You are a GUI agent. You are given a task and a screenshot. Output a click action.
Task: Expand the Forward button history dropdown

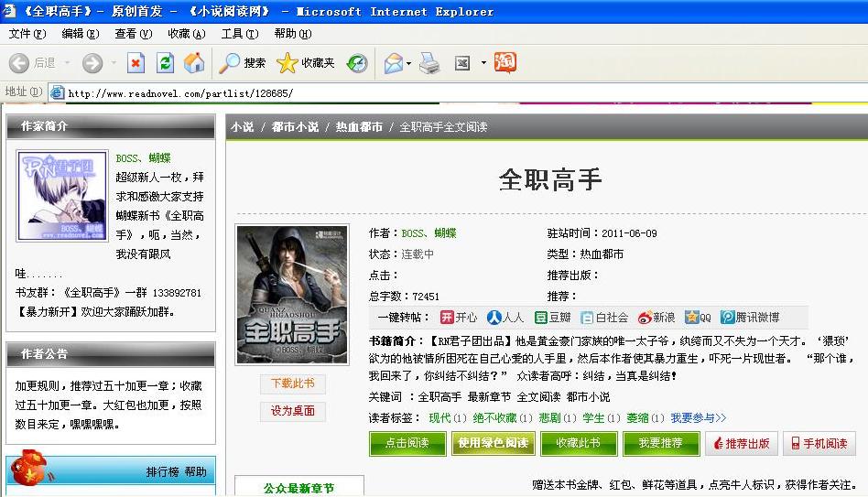pos(114,63)
